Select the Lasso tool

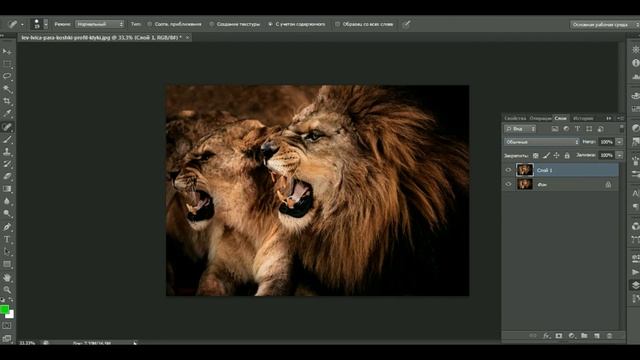[x=7, y=76]
